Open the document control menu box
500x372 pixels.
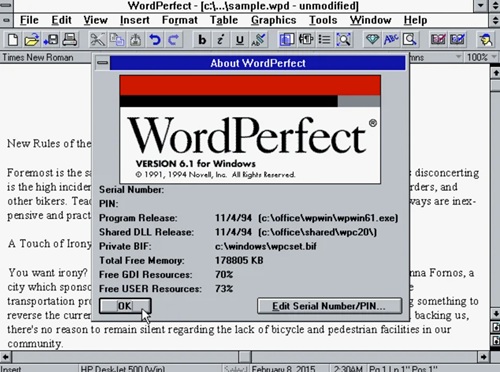tap(6, 20)
